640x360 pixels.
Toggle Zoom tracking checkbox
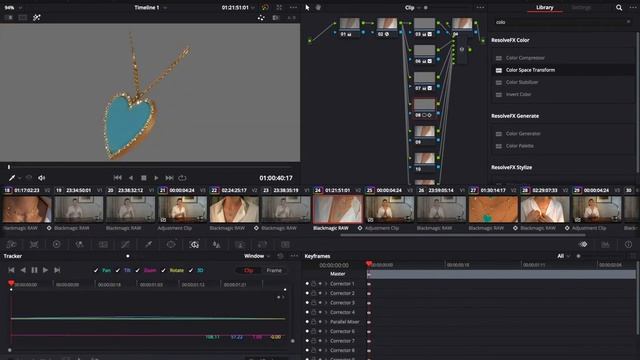[x=137, y=270]
